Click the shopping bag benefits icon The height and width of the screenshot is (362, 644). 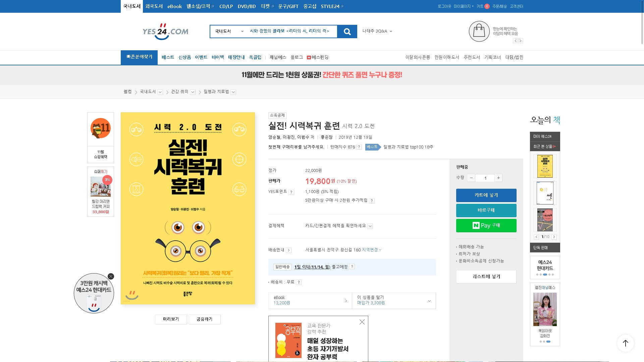point(479,32)
